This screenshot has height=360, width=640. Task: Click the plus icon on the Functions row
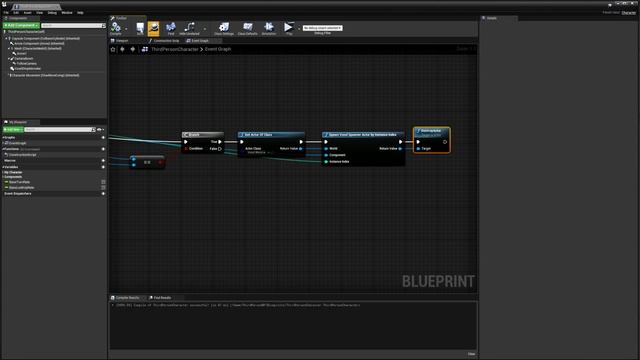click(x=103, y=149)
